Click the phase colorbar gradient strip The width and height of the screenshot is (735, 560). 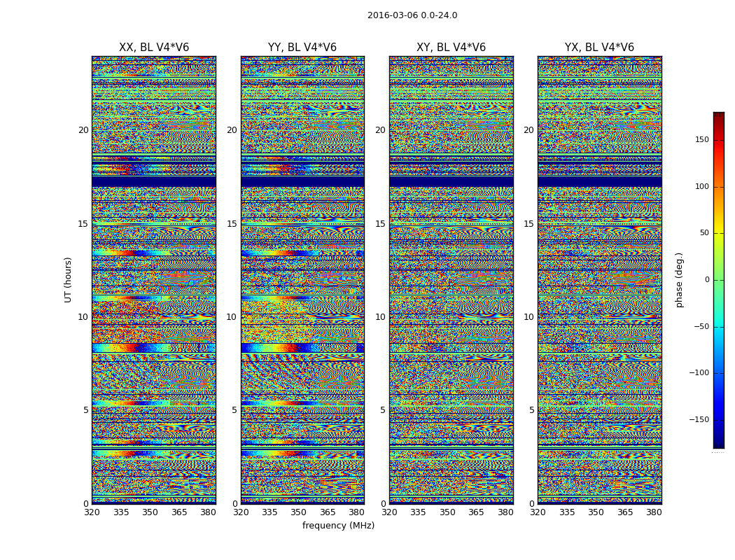719,280
